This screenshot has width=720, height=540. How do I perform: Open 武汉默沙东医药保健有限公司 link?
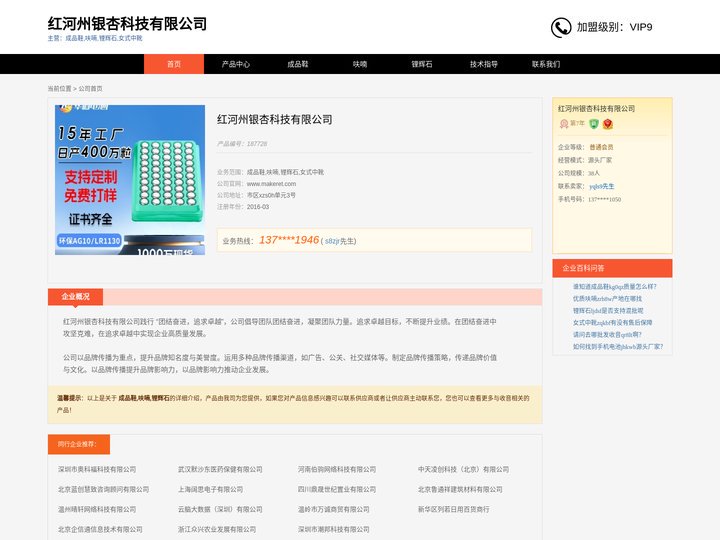[220, 469]
